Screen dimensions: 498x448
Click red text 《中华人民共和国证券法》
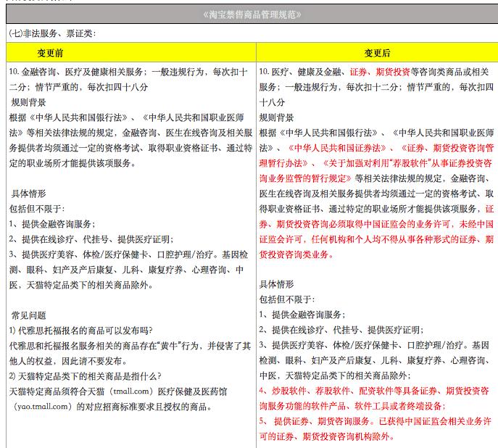[336, 148]
